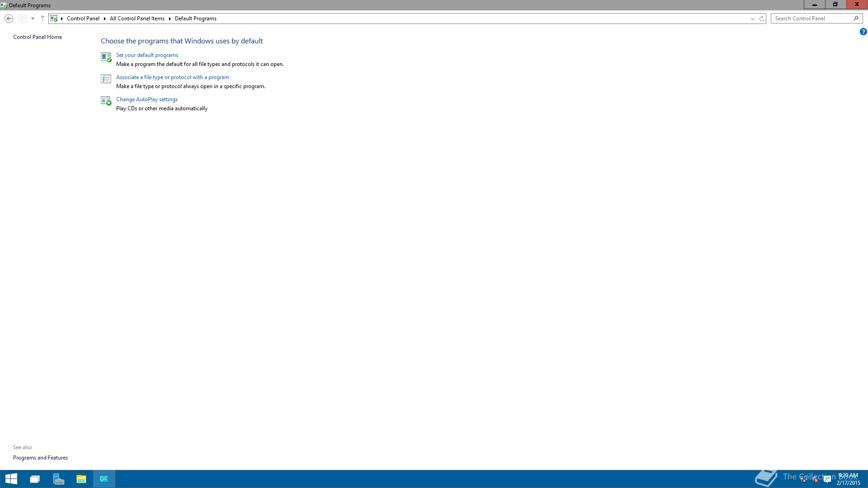This screenshot has height=488, width=868.
Task: Open the Change AutoPlay settings link
Action: (146, 99)
